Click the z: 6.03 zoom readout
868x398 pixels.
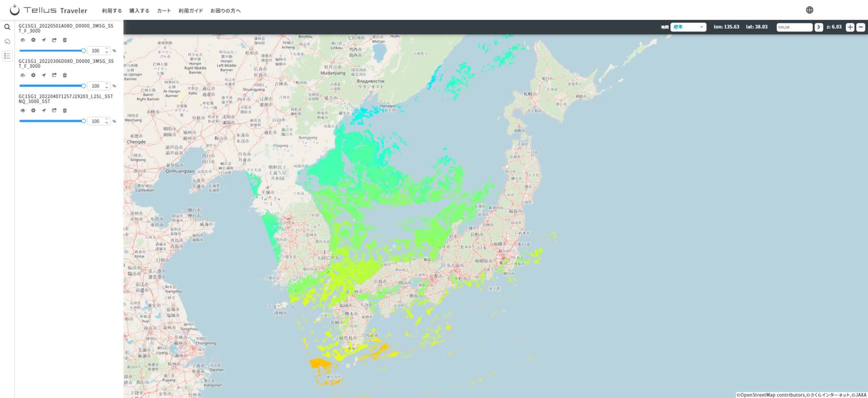(x=834, y=27)
